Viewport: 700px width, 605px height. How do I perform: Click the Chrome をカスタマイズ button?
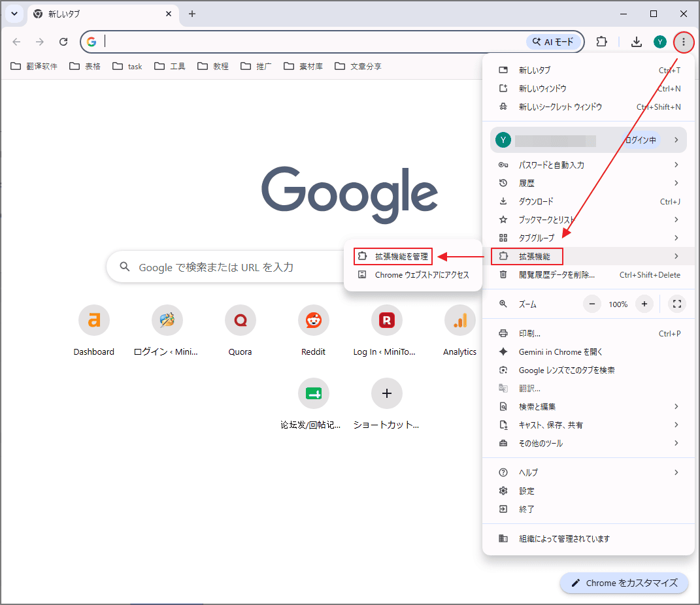[624, 583]
